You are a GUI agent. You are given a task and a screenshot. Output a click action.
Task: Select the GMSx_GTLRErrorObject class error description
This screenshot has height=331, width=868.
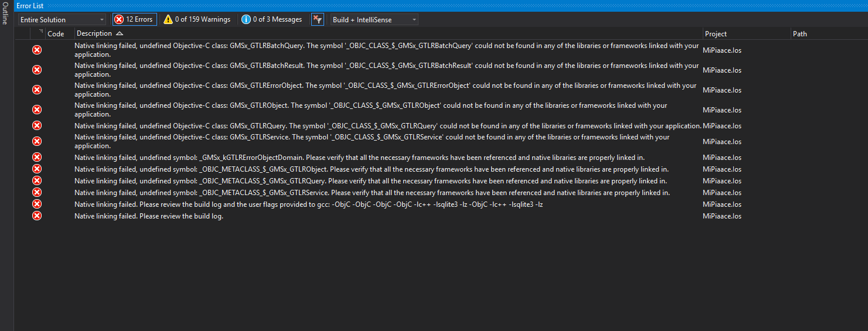(386, 90)
